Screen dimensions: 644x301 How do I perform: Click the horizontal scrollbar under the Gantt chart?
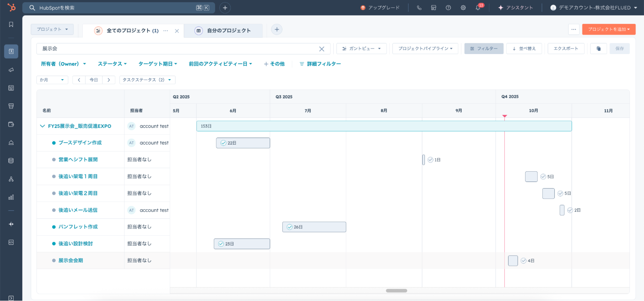coord(396,291)
